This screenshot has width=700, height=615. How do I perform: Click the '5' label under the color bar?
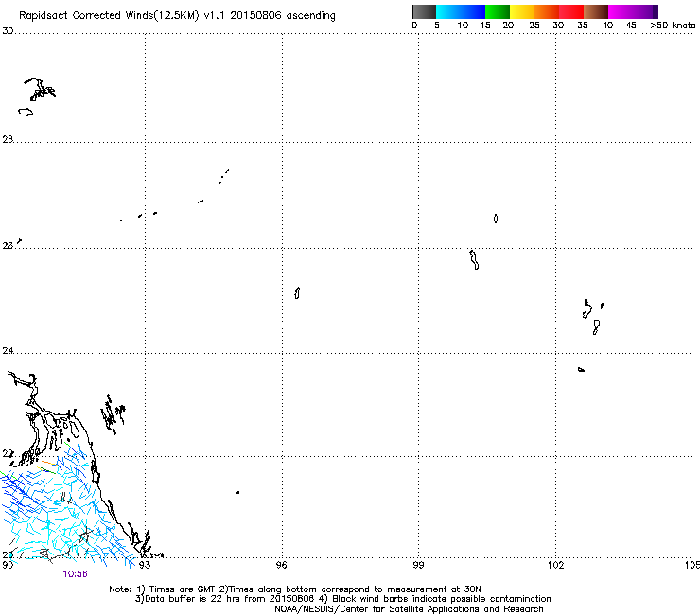click(x=437, y=26)
